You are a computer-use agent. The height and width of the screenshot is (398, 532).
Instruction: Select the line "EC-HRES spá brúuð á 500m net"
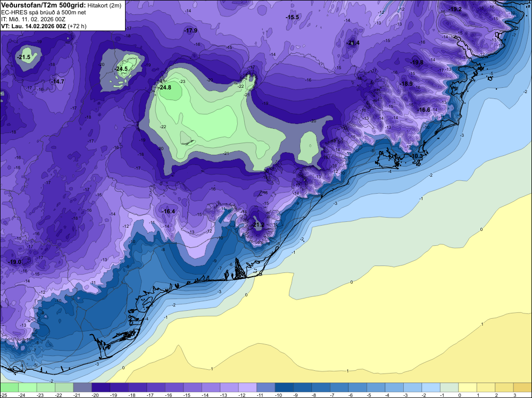point(44,12)
